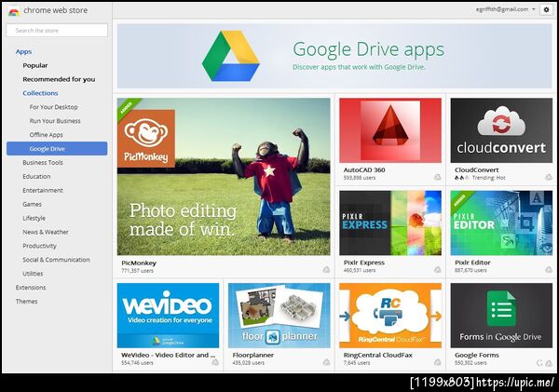559x392 pixels.
Task: Click the Drive icon on PicMonkey card
Action: pos(326,270)
